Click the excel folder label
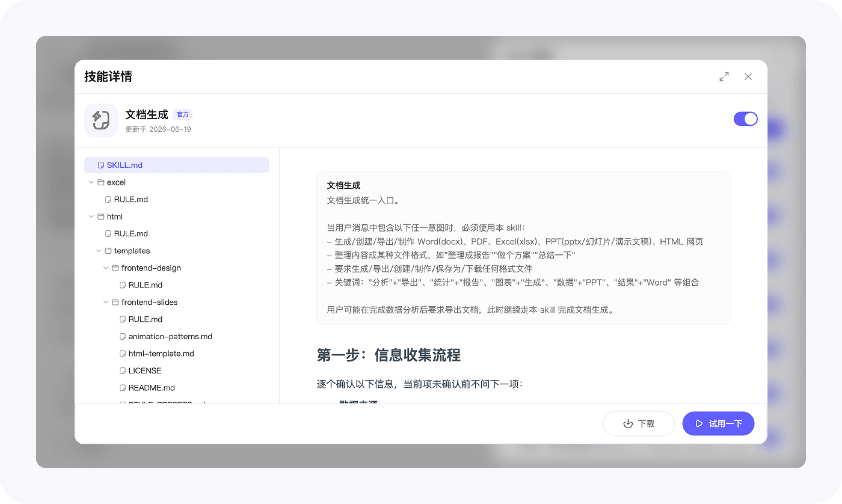 [x=116, y=182]
